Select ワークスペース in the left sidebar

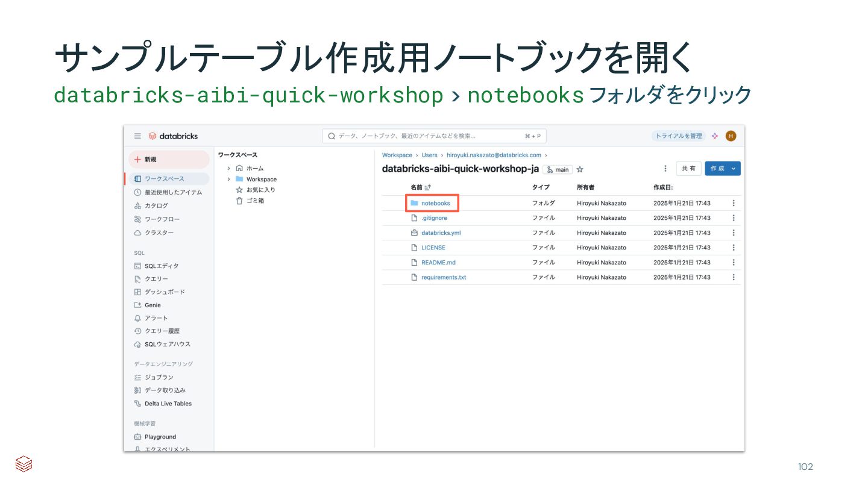click(x=169, y=179)
